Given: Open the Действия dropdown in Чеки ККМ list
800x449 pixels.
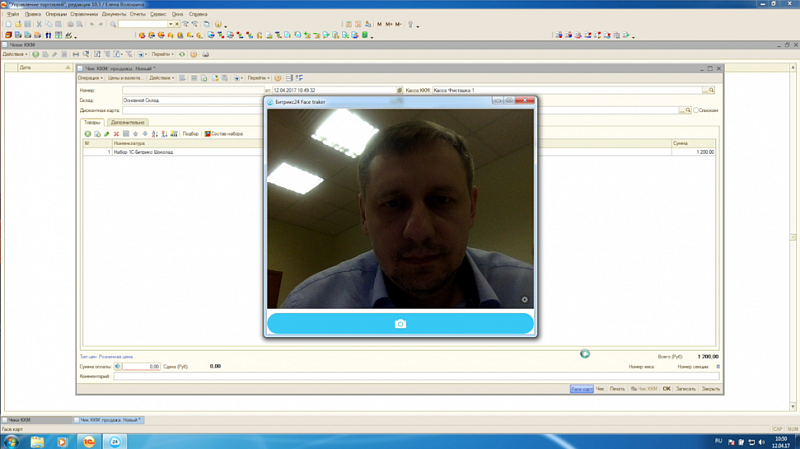Looking at the screenshot, I should tap(15, 54).
